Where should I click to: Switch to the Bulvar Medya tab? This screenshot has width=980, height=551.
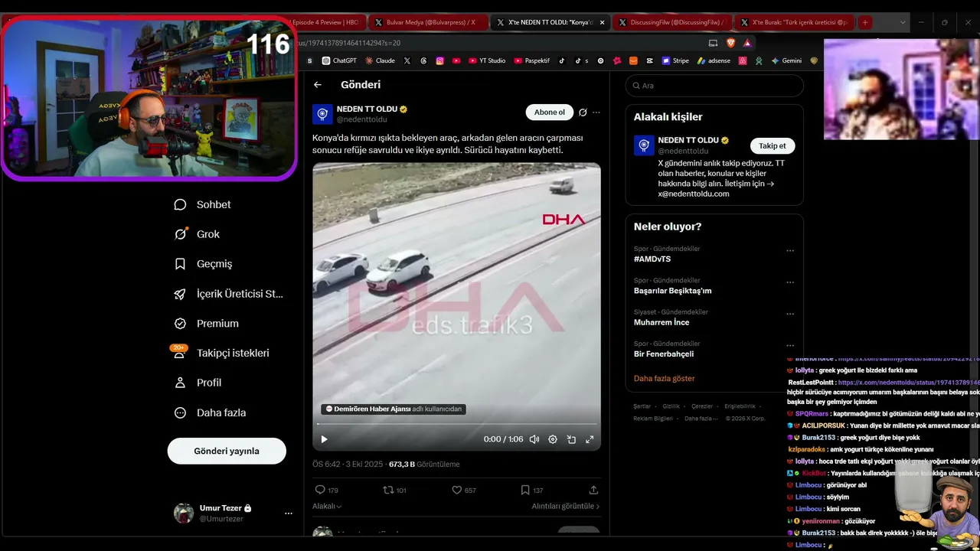point(425,22)
